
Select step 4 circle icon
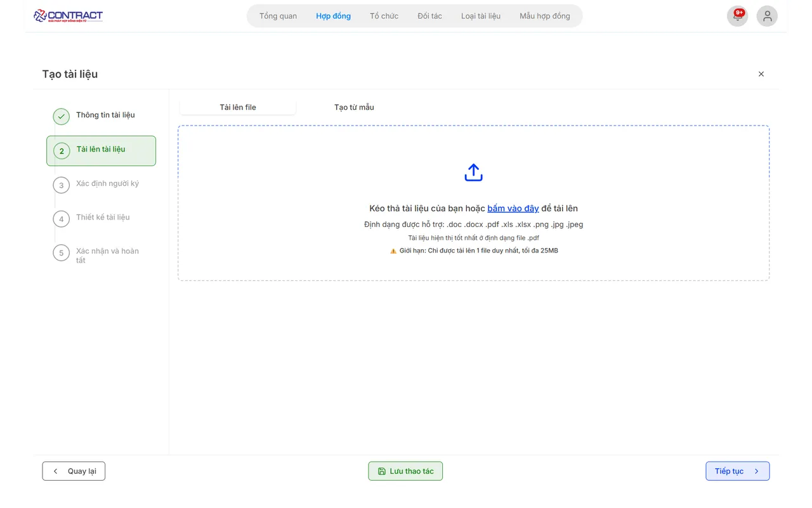pos(61,219)
